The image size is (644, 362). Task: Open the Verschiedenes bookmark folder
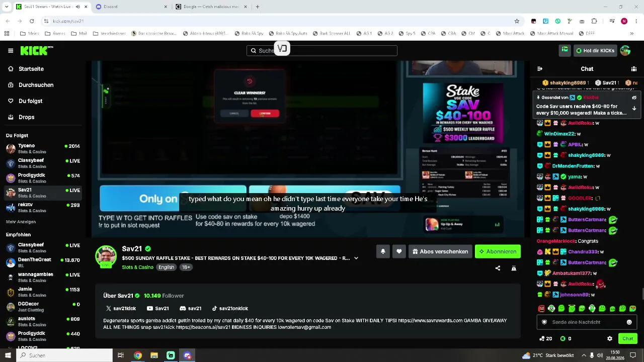click(109, 34)
